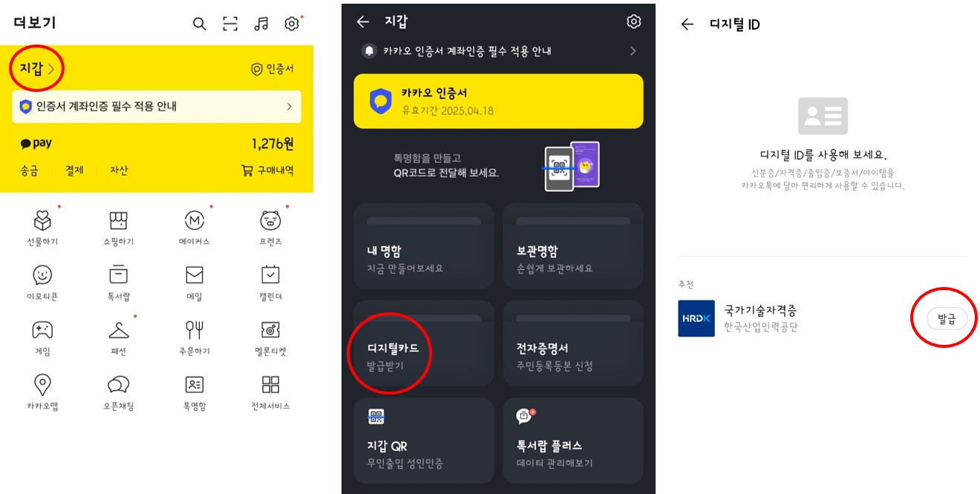Open settings gear on 더보기 screen
This screenshot has width=980, height=494.
tap(292, 24)
